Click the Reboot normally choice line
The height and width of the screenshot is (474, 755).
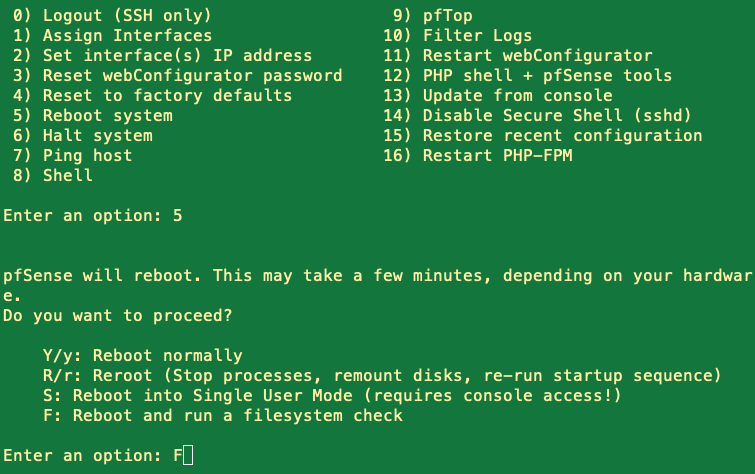point(143,356)
